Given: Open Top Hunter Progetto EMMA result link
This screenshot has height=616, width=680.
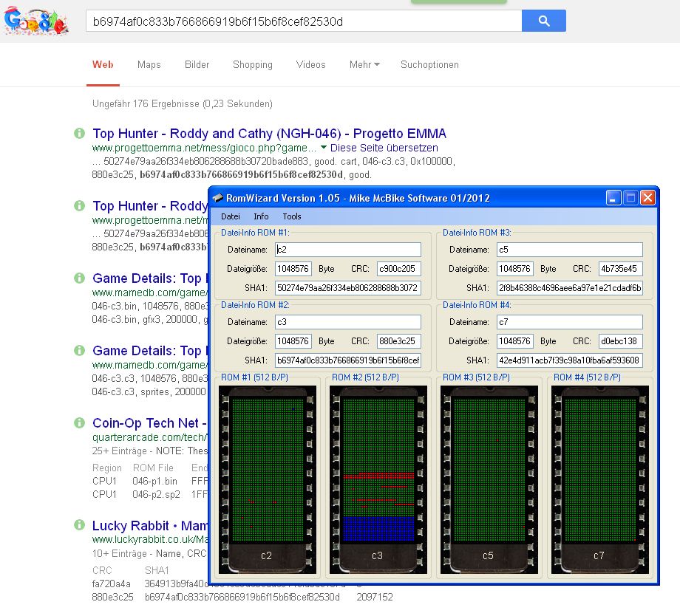Looking at the screenshot, I should coord(269,134).
